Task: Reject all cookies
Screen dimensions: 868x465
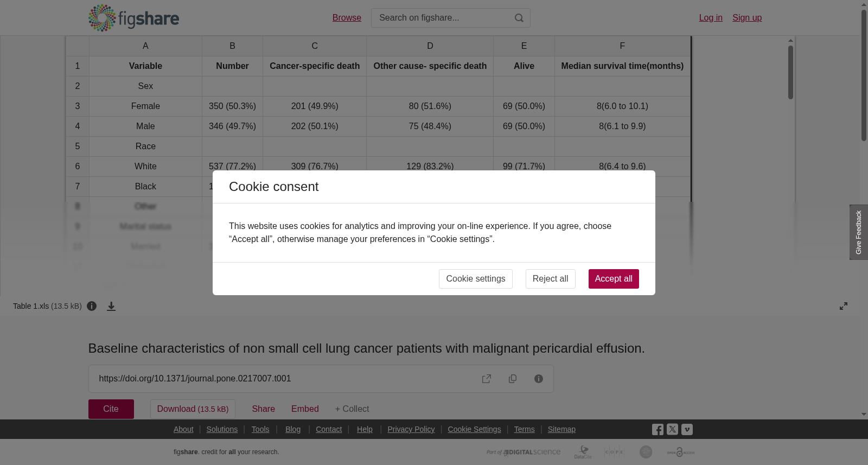Action: point(550,279)
